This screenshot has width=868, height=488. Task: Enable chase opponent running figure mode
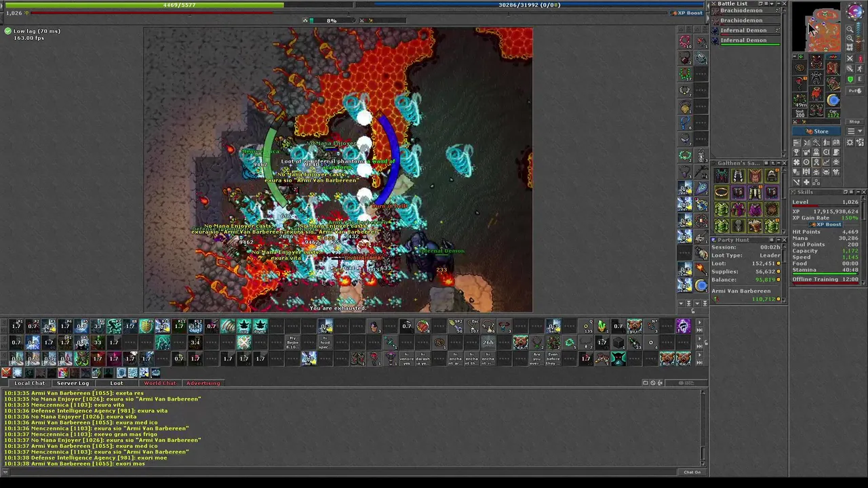[860, 69]
